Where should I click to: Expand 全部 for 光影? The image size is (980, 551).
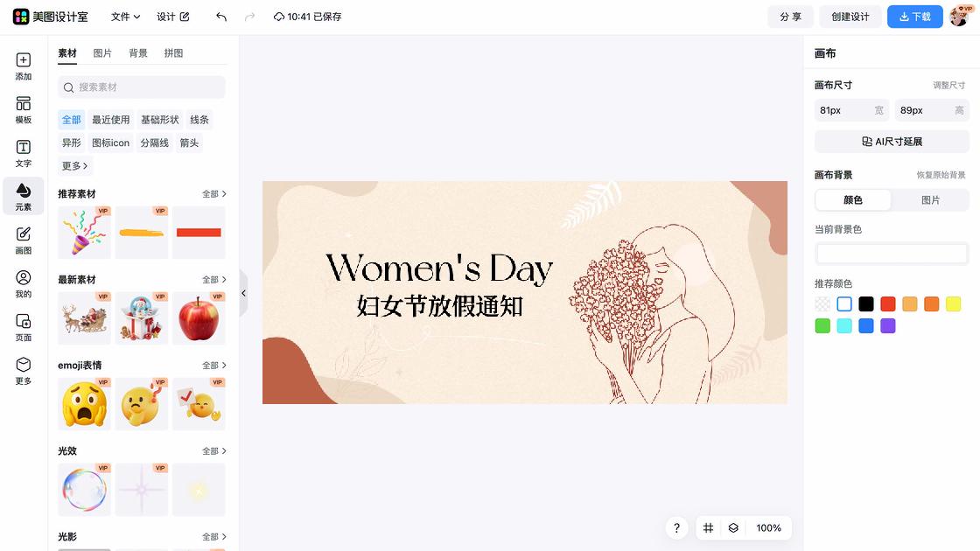click(213, 537)
